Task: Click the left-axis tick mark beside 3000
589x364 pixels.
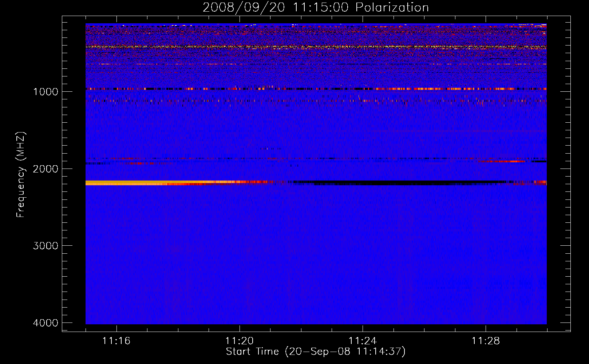Action: [x=66, y=246]
